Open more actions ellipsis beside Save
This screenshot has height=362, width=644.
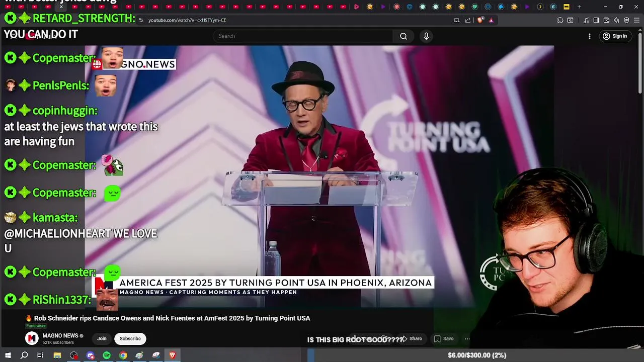click(x=467, y=339)
